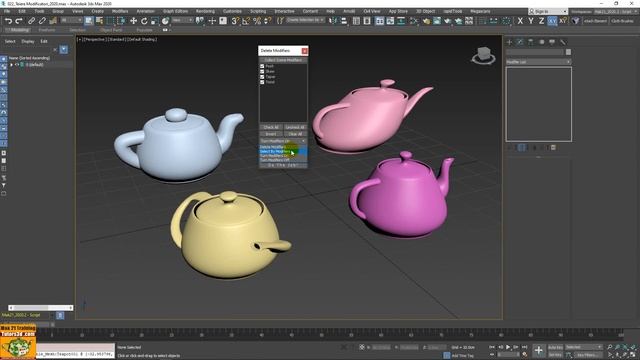Image resolution: width=640 pixels, height=360 pixels.
Task: Open Create Selection Set dropdown
Action: click(x=305, y=20)
